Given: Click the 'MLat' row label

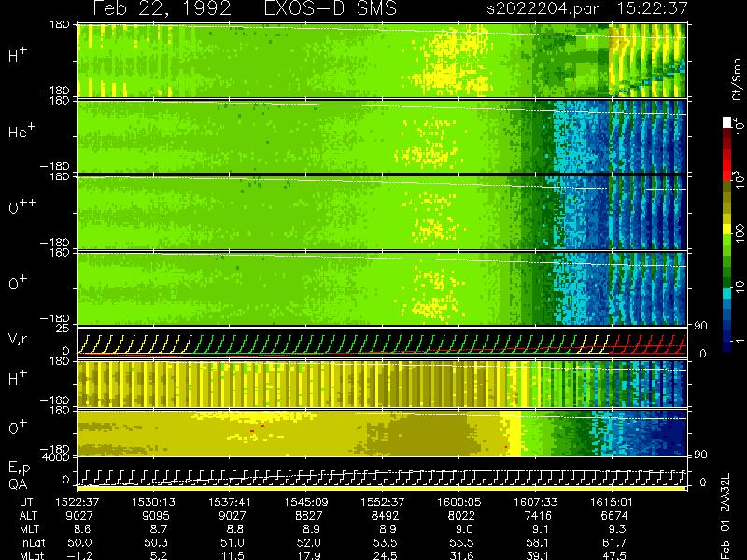Looking at the screenshot, I should [32, 555].
